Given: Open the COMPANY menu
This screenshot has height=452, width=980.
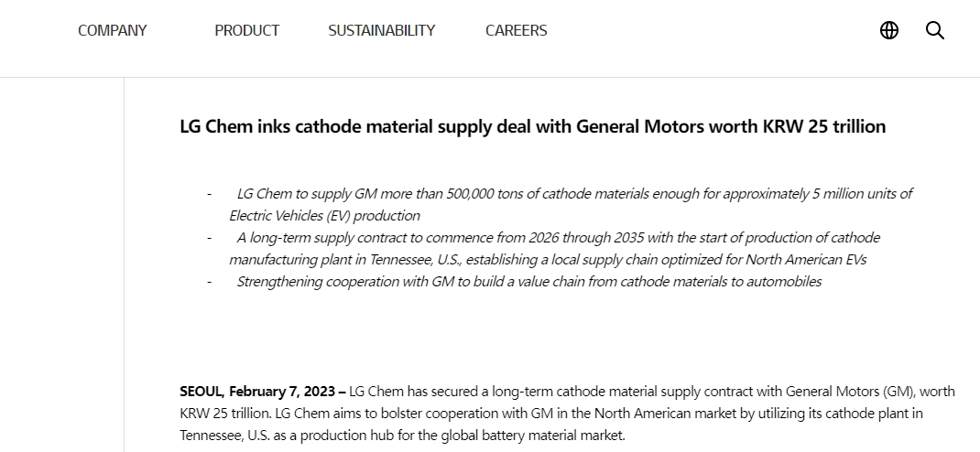Looking at the screenshot, I should click(112, 30).
